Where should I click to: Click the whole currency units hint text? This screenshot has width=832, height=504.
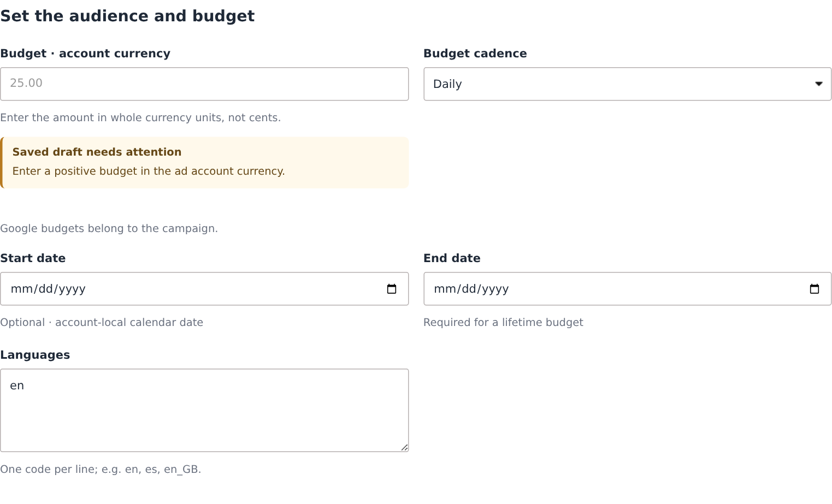tap(140, 118)
